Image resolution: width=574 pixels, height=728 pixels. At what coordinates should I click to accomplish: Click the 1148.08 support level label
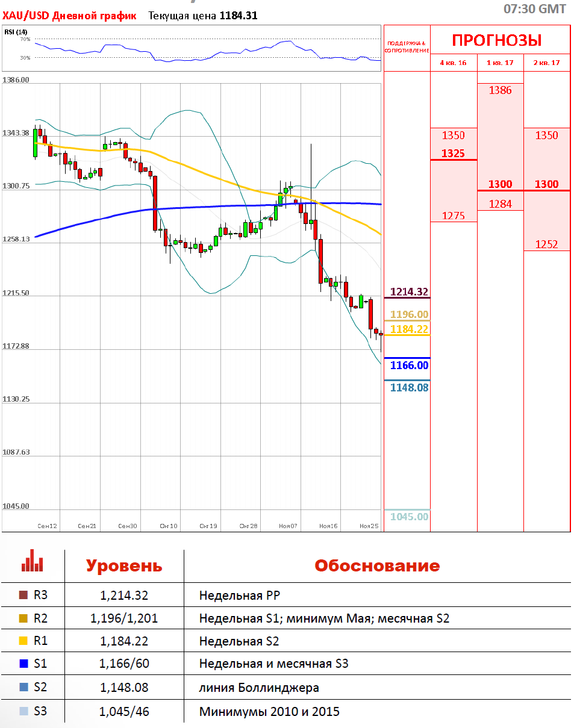410,388
